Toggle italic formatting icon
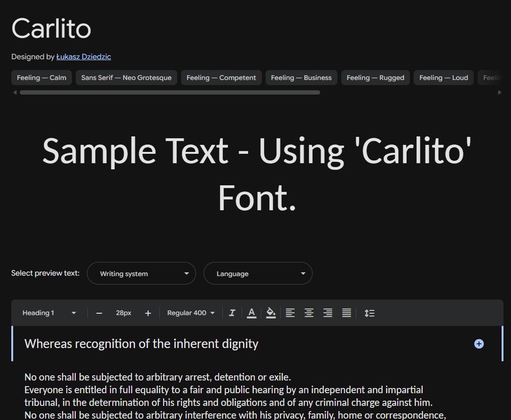Viewport: 511px width, 420px height. 232,313
